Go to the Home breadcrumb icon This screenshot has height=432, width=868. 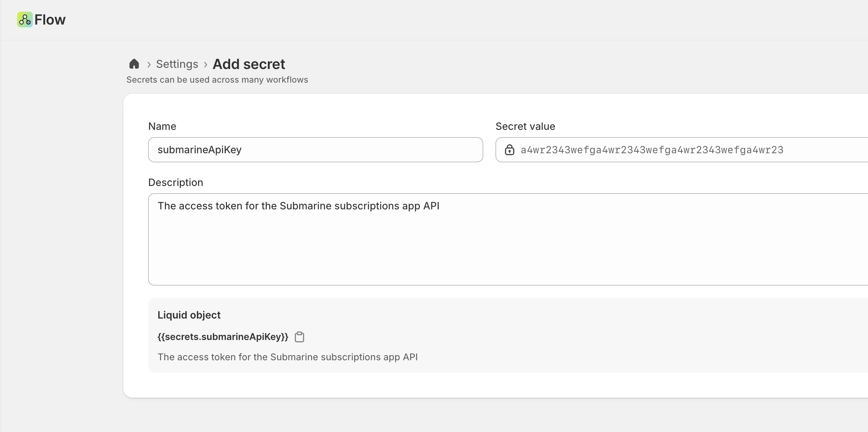[x=134, y=64]
